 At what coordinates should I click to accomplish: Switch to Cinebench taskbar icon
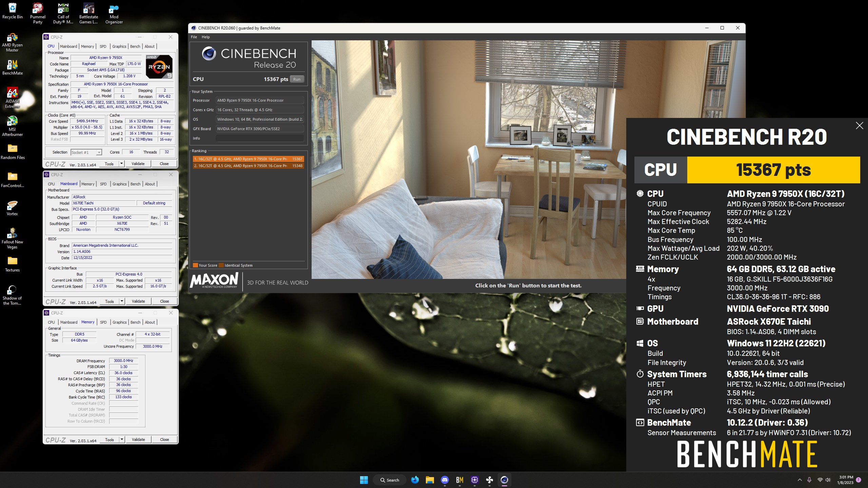[x=505, y=480]
